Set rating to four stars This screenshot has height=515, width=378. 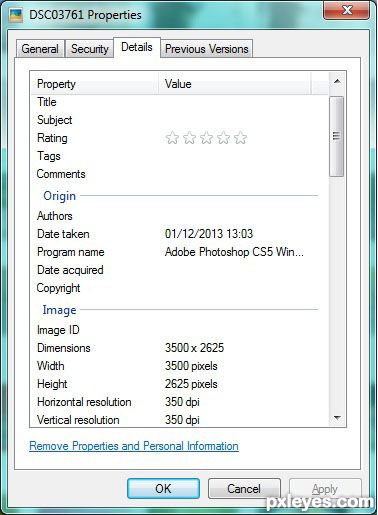tap(223, 138)
